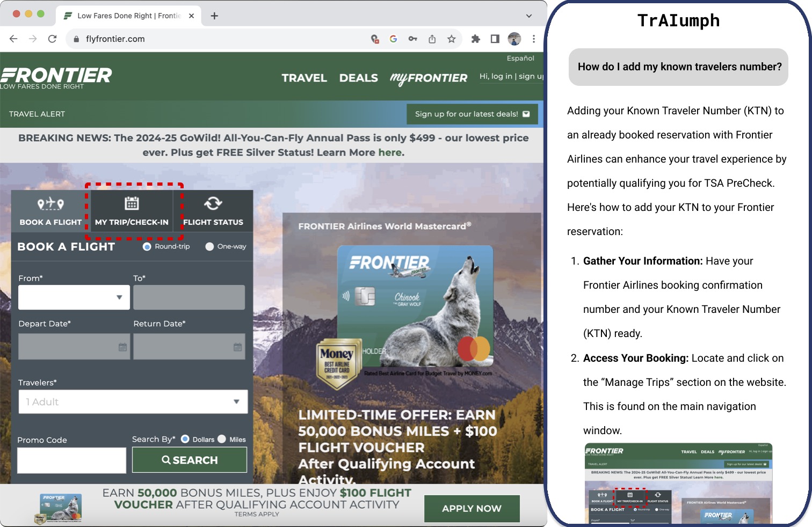Select the BOOK A FLIGHT tab
This screenshot has height=527, width=812.
coord(50,211)
